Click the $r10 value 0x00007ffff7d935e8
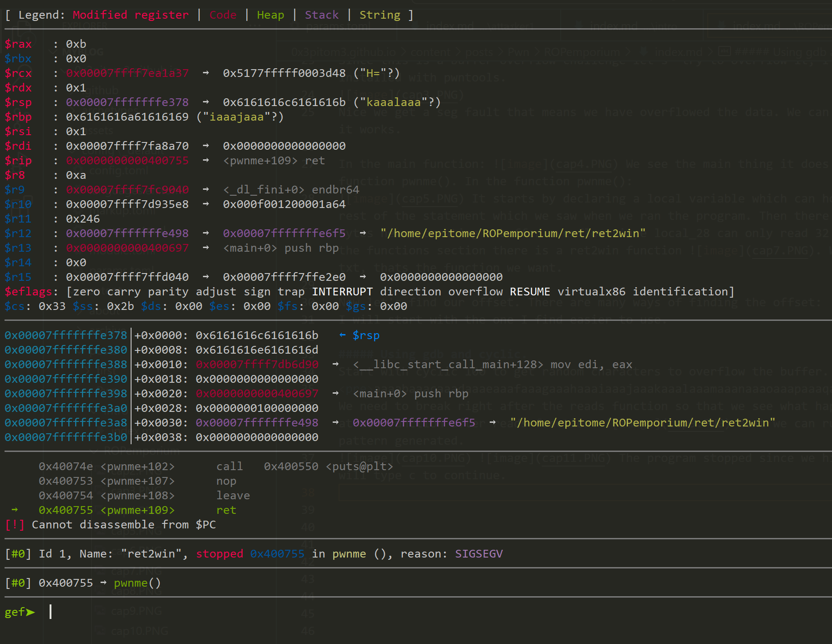Viewport: 832px width, 644px height. pyautogui.click(x=127, y=204)
